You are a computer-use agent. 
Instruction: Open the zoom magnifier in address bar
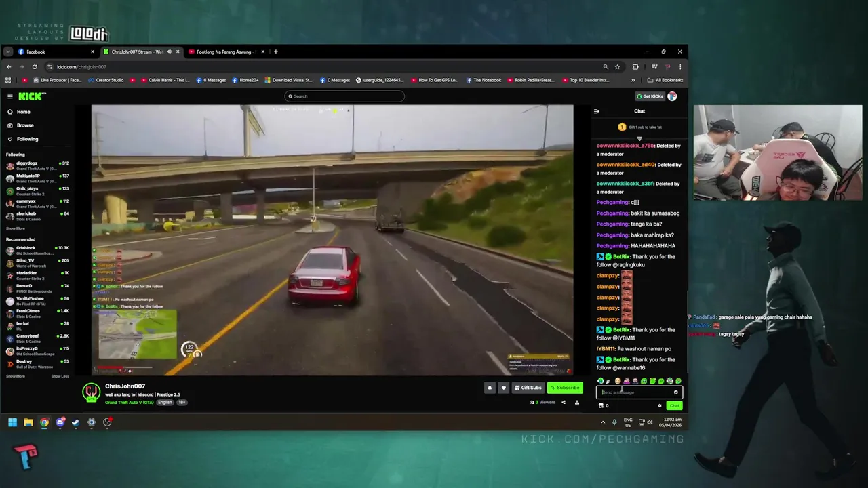[606, 66]
